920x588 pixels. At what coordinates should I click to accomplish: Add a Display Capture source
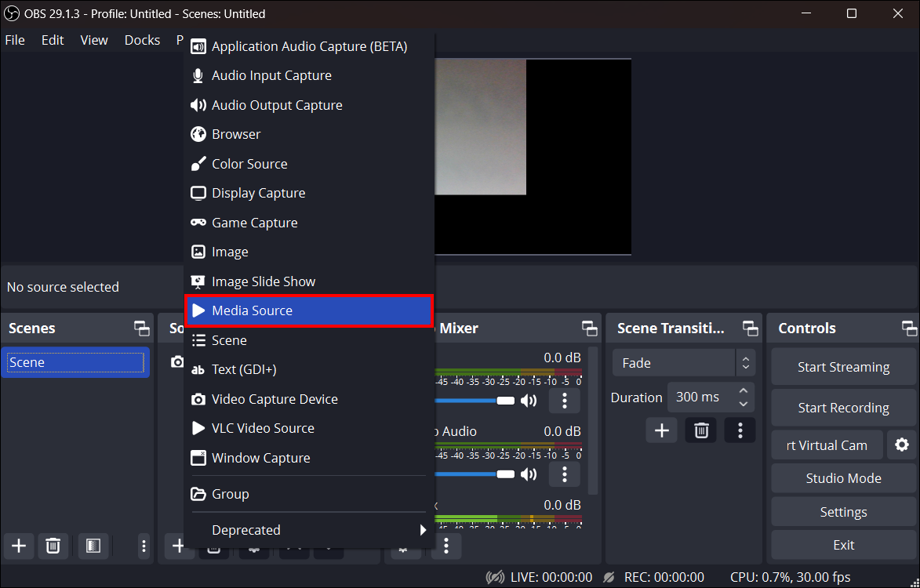[x=309, y=193]
